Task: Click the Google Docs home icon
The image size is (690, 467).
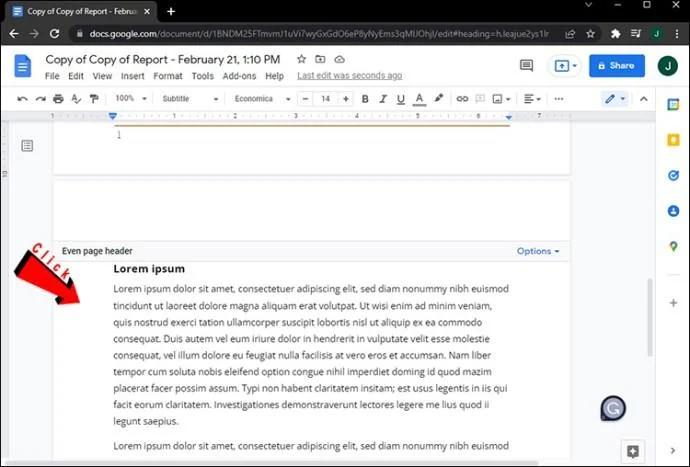Action: [x=22, y=66]
